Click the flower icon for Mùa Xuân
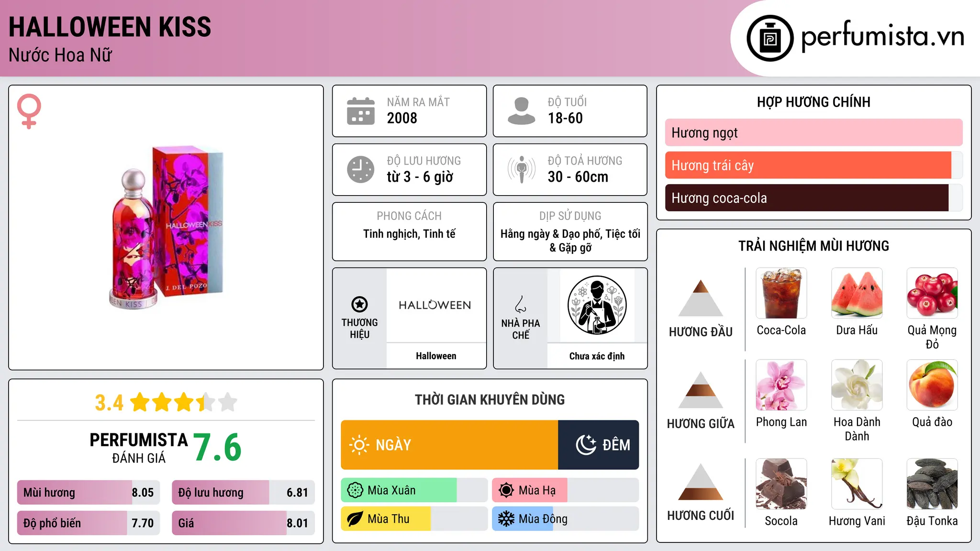Image resolution: width=980 pixels, height=551 pixels. pos(355,490)
